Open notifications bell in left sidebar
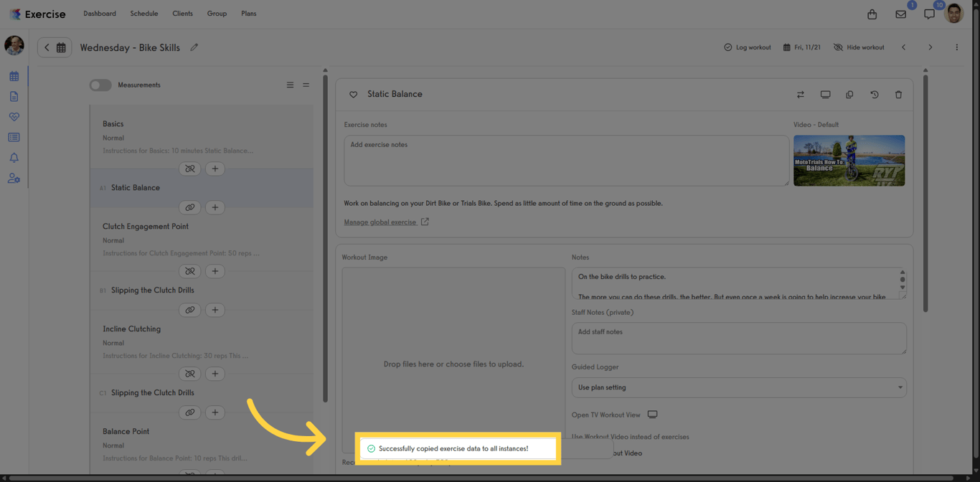 tap(14, 158)
